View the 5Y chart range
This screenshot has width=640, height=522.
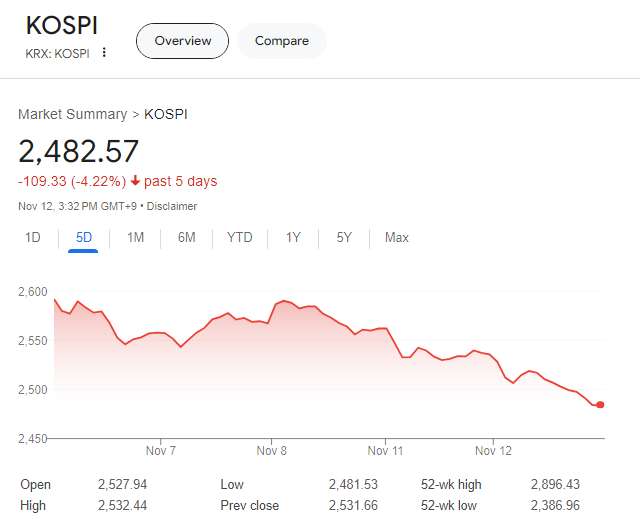tap(344, 237)
